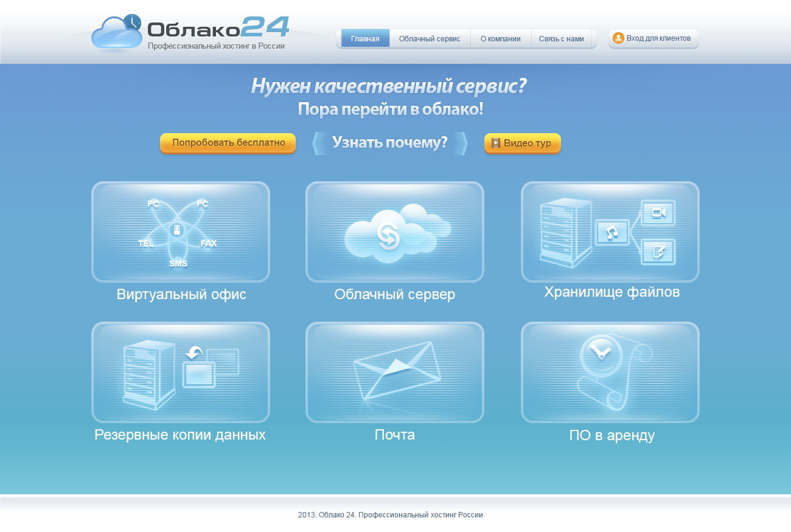This screenshot has width=791, height=532.
Task: Select the Хранилище файлов storage tile
Action: (610, 232)
